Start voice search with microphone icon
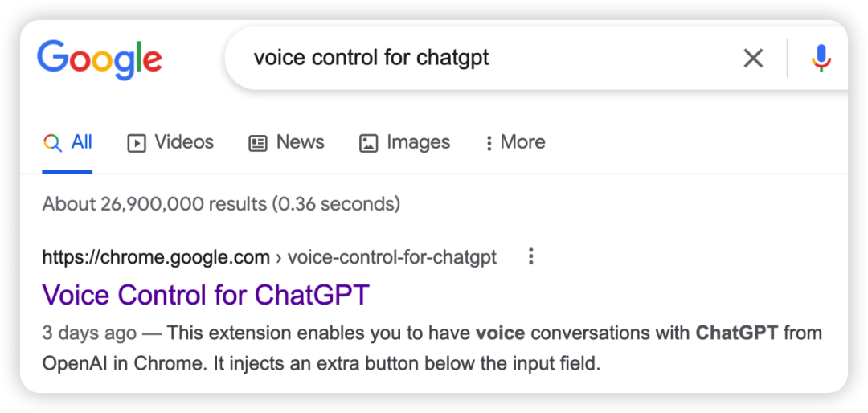This screenshot has width=868, height=413. point(821,58)
